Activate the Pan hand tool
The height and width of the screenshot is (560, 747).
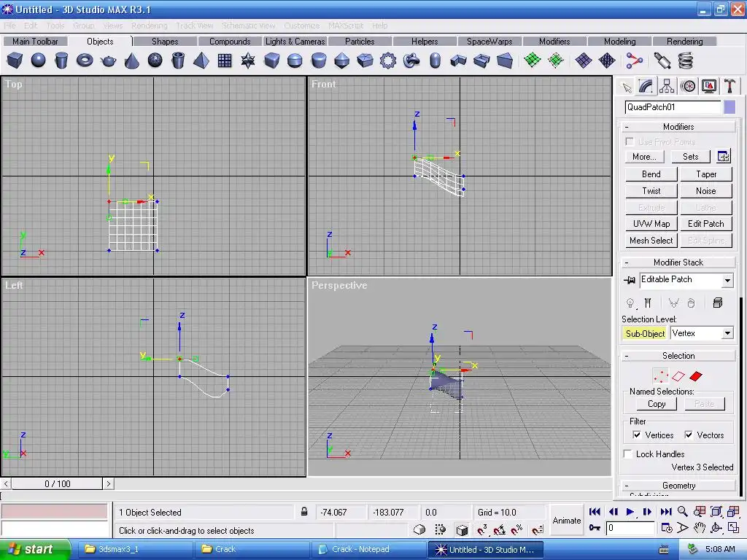click(x=699, y=528)
